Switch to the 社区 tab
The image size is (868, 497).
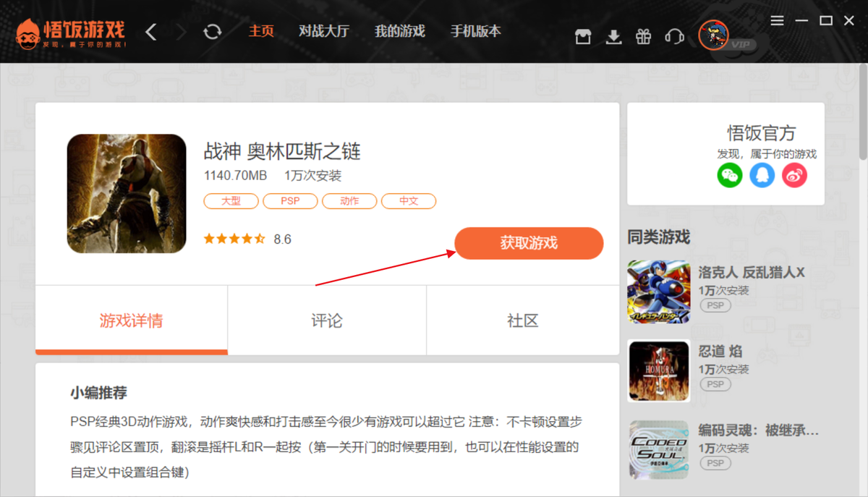point(523,320)
